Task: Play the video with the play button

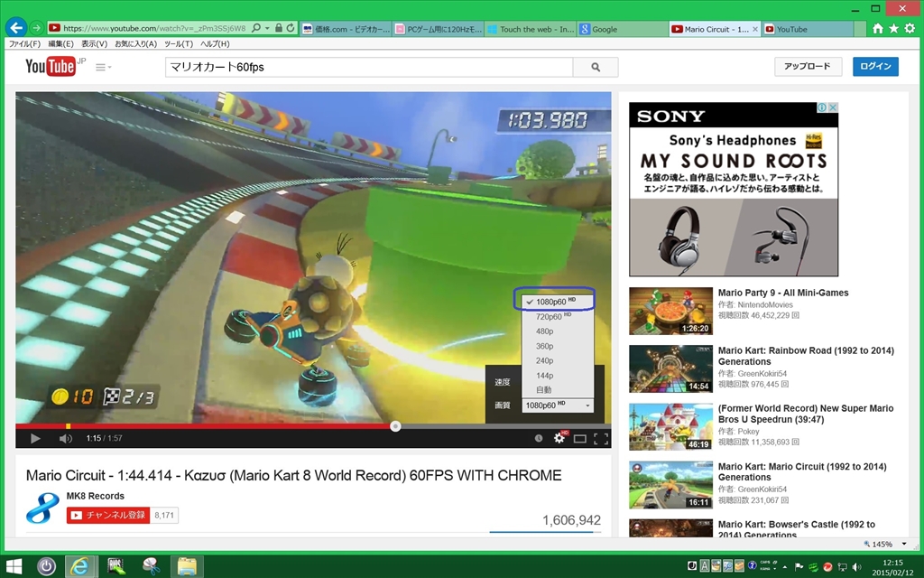Action: (35, 438)
